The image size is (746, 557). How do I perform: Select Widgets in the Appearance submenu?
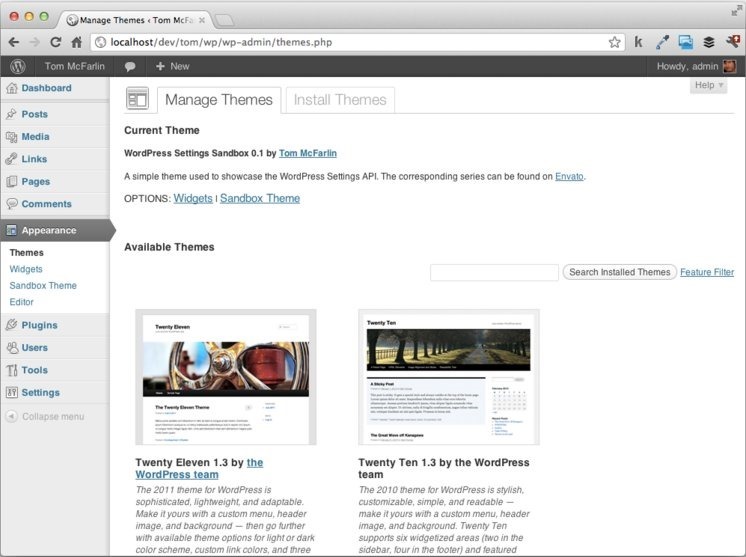tap(26, 269)
